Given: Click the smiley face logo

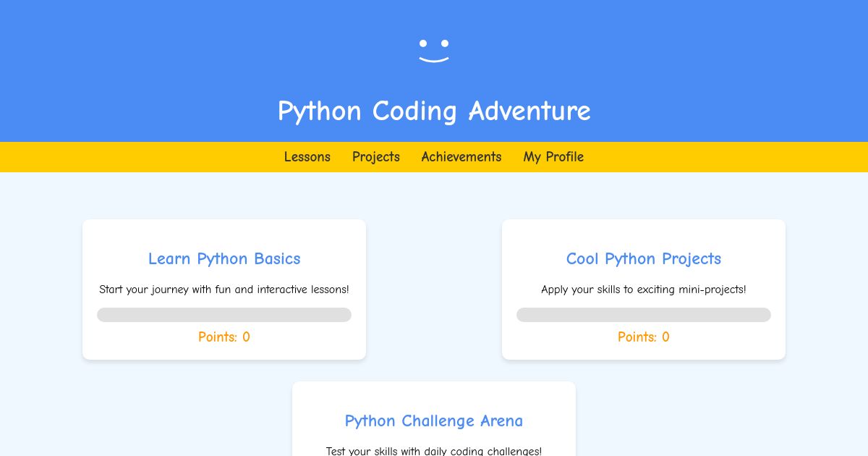Looking at the screenshot, I should pos(433,51).
